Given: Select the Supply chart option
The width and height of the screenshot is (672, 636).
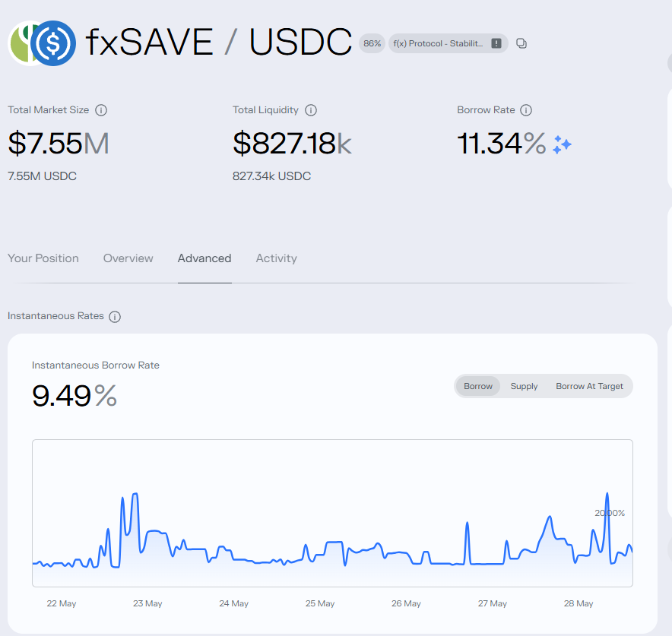Looking at the screenshot, I should tap(524, 386).
